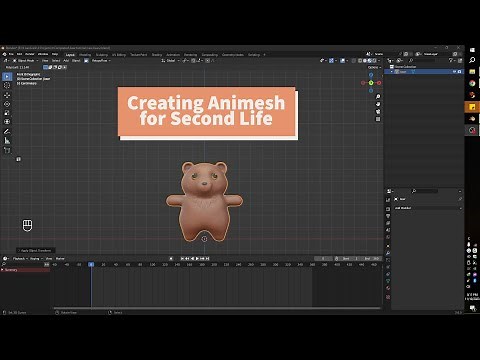The height and width of the screenshot is (360, 480).
Task: Open the Global transform orientation dropdown
Action: coord(171,61)
